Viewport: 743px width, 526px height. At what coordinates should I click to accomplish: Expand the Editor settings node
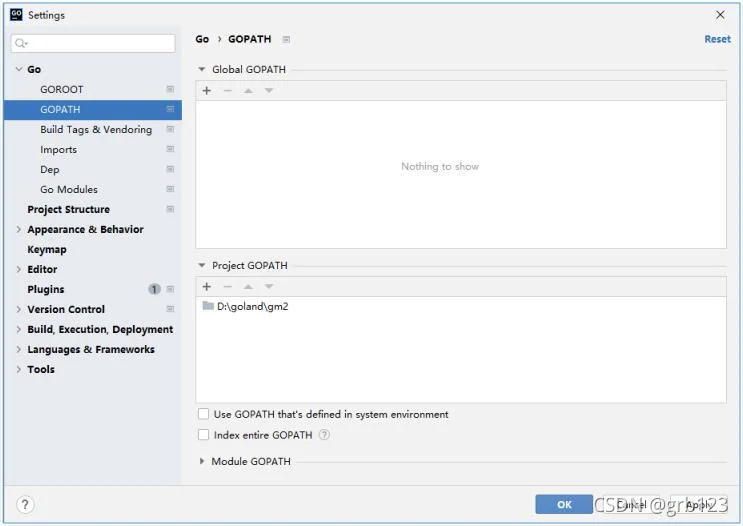tap(19, 269)
